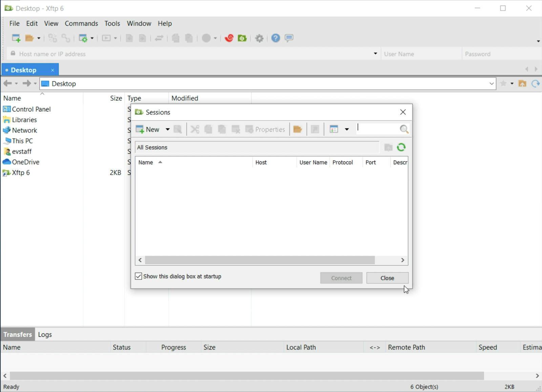Click the search magnifier icon in Sessions dialog
Screen dimensions: 542x392
point(404,129)
